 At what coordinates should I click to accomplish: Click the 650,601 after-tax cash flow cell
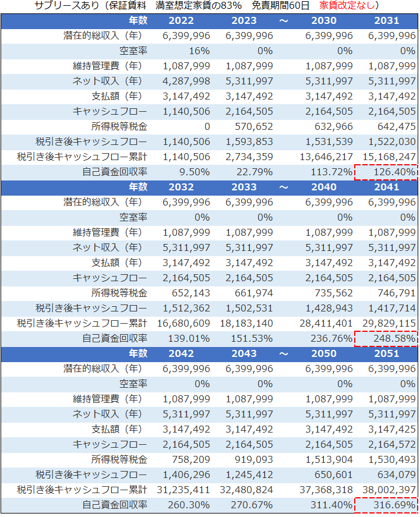point(332,474)
